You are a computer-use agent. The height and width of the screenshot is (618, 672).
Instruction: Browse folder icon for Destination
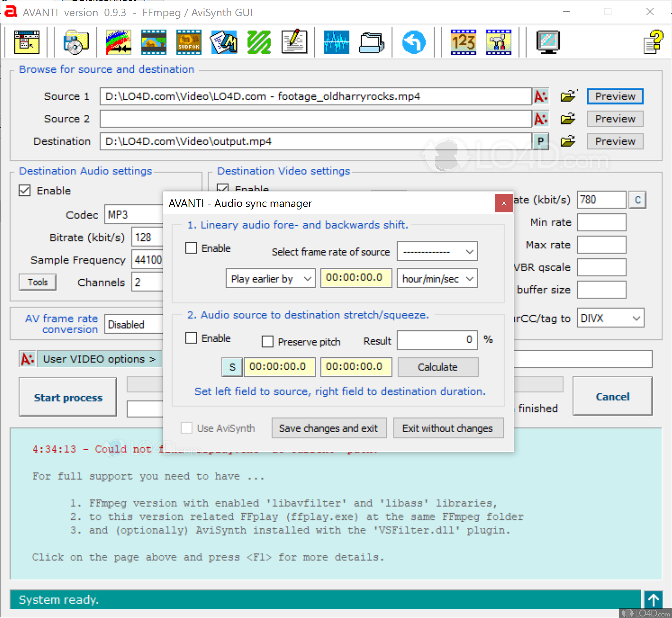[568, 141]
